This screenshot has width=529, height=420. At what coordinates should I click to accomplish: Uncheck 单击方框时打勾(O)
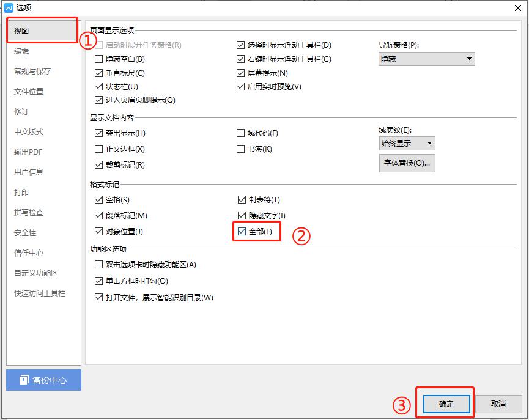tap(98, 281)
